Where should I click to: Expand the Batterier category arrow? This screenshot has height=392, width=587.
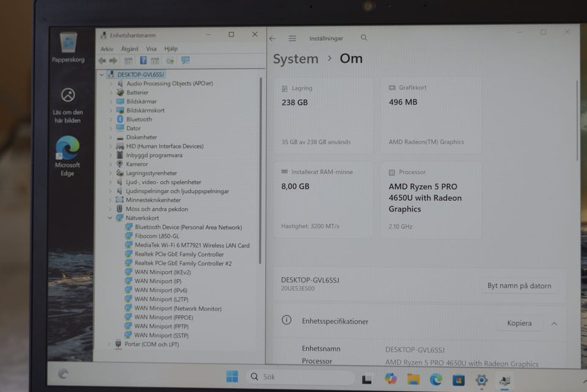111,92
